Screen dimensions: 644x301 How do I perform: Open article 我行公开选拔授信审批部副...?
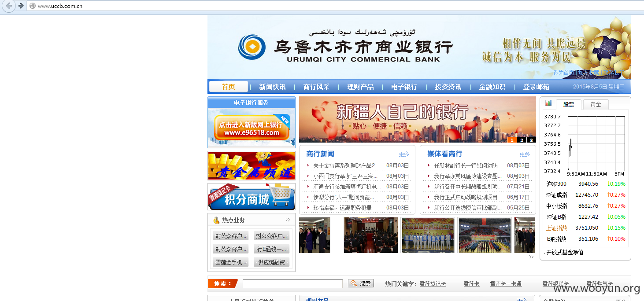[x=468, y=208]
